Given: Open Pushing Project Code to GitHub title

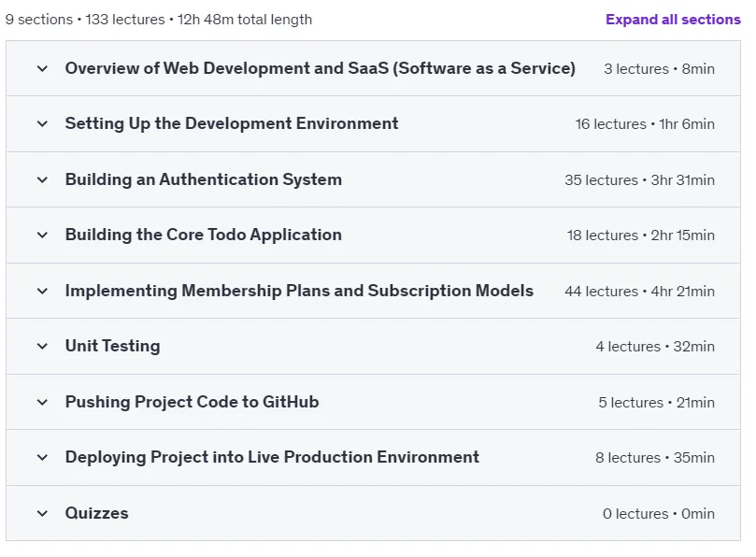Looking at the screenshot, I should [192, 402].
